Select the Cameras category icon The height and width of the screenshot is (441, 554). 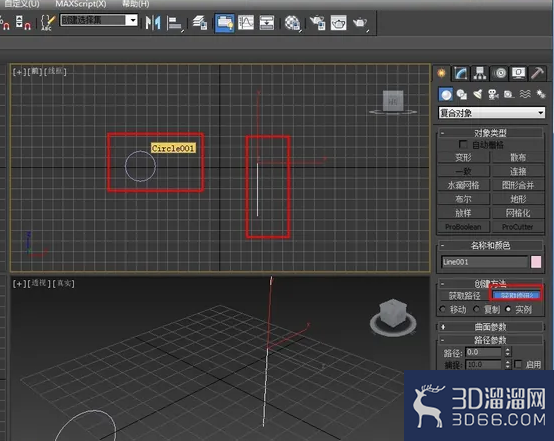pyautogui.click(x=493, y=94)
